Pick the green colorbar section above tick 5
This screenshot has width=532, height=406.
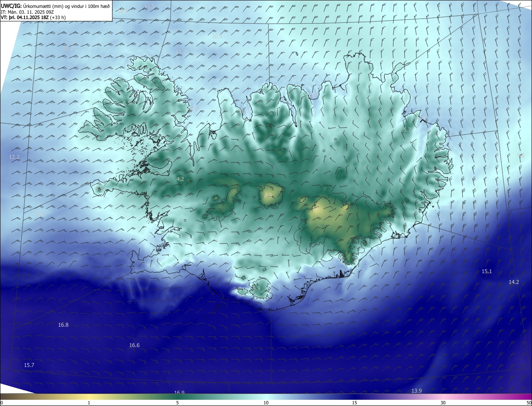pos(177,396)
